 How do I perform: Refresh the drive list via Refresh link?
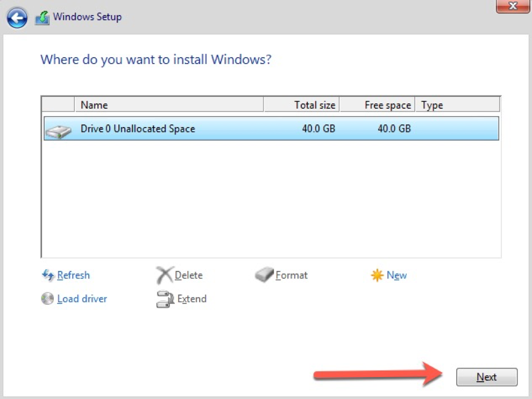click(73, 275)
